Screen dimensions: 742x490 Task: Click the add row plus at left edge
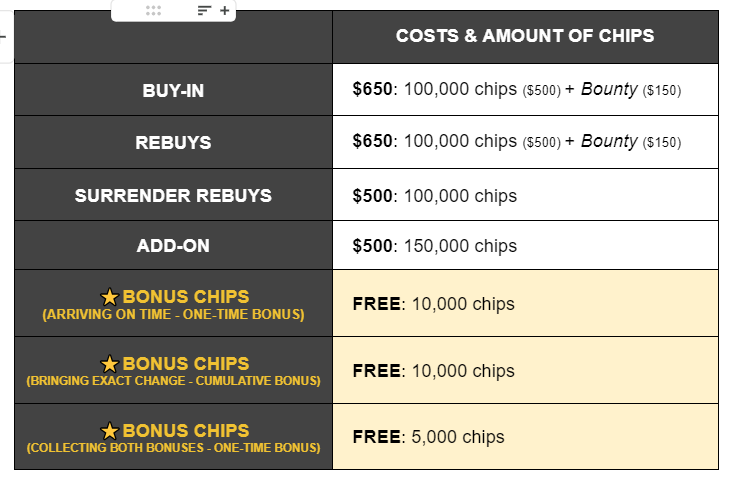click(2, 36)
